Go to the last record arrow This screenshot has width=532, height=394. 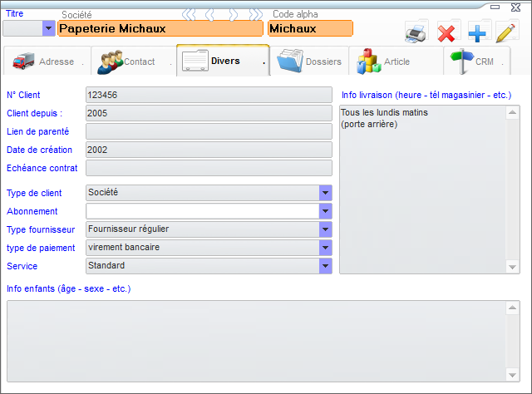point(255,15)
